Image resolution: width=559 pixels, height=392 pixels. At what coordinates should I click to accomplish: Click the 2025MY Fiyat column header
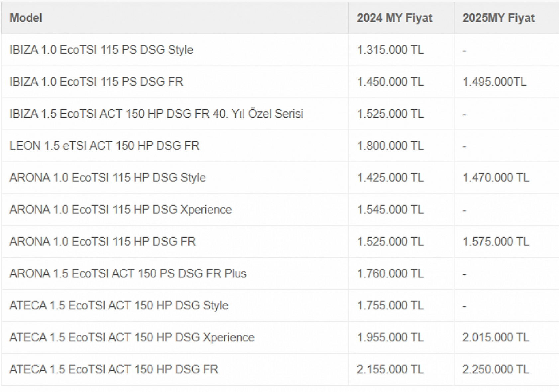pos(499,18)
